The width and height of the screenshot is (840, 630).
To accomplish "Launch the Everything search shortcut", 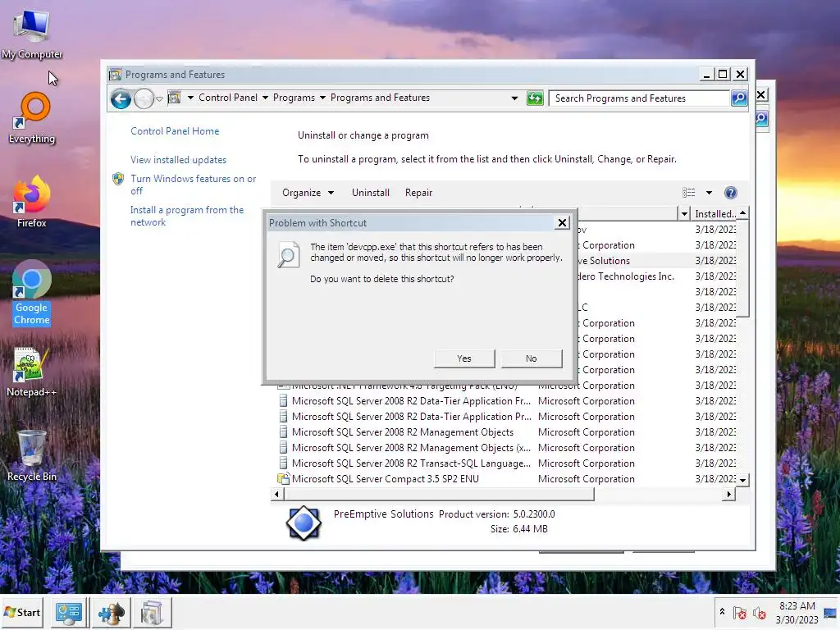I will [32, 118].
